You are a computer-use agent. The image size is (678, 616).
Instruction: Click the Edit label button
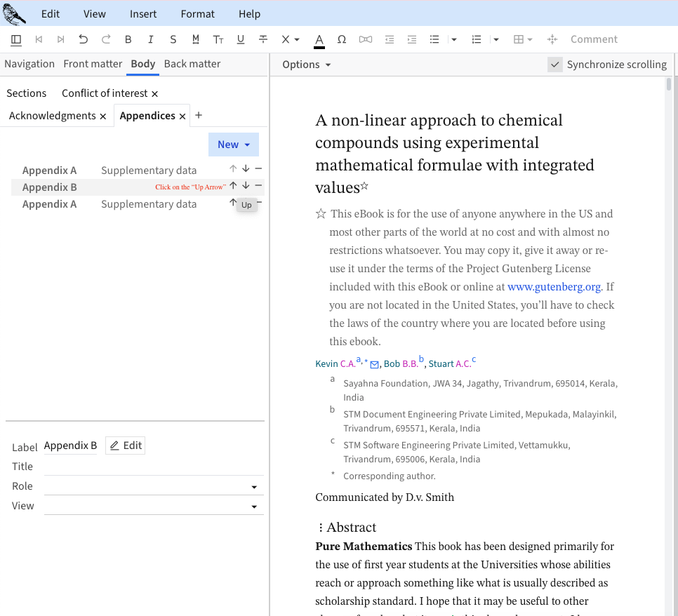click(x=126, y=446)
